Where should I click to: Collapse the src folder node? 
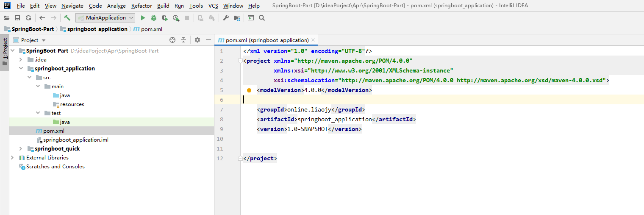pos(29,77)
